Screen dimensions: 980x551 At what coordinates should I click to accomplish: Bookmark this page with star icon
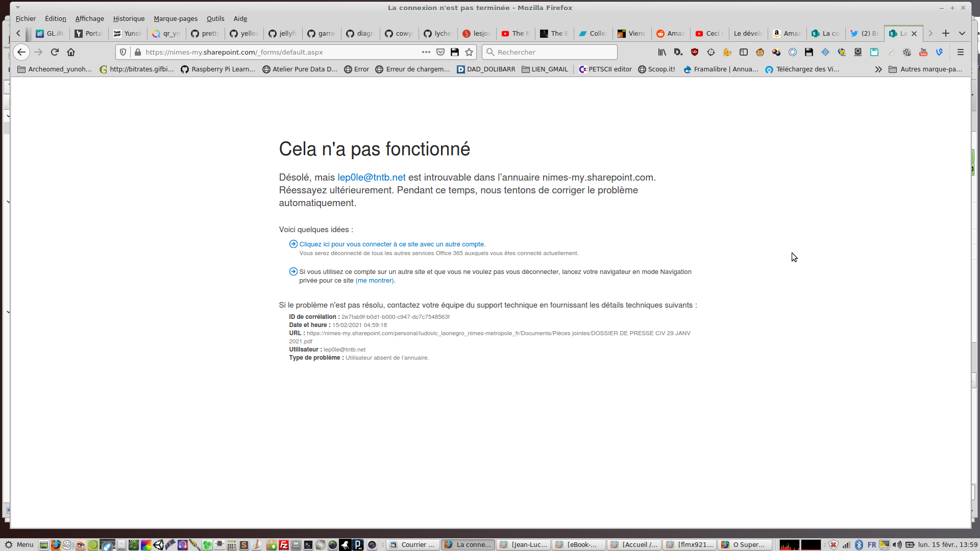pos(469,52)
